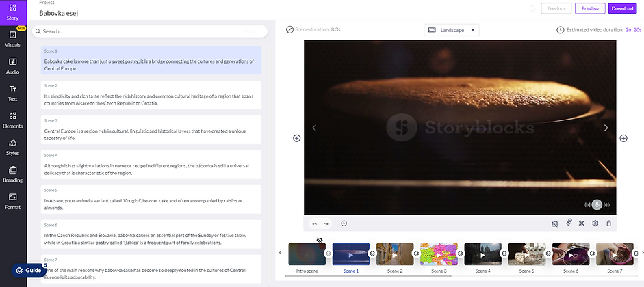
Task: Open the Landscape aspect ratio dropdown
Action: 452,30
